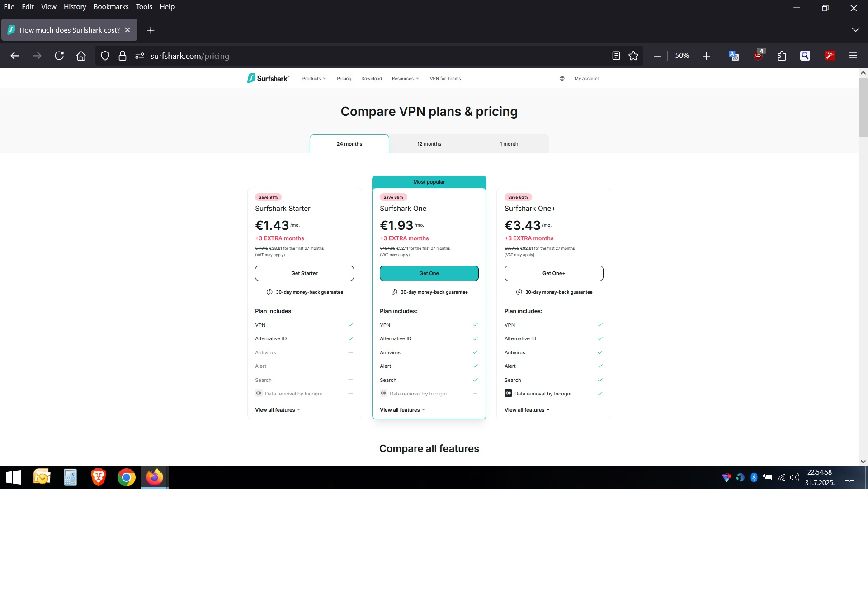Click the Get Starter button
This screenshot has width=868, height=609.
click(x=304, y=273)
